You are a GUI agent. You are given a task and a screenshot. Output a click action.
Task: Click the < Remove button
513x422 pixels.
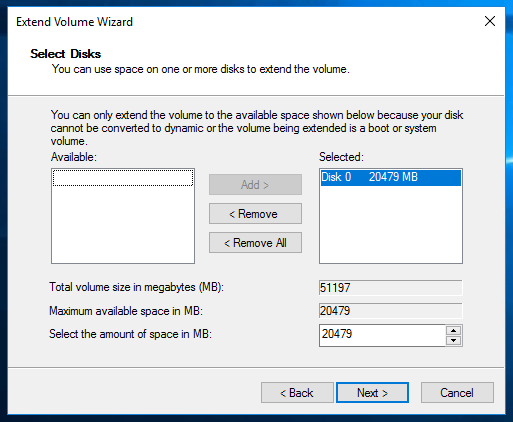pyautogui.click(x=255, y=214)
